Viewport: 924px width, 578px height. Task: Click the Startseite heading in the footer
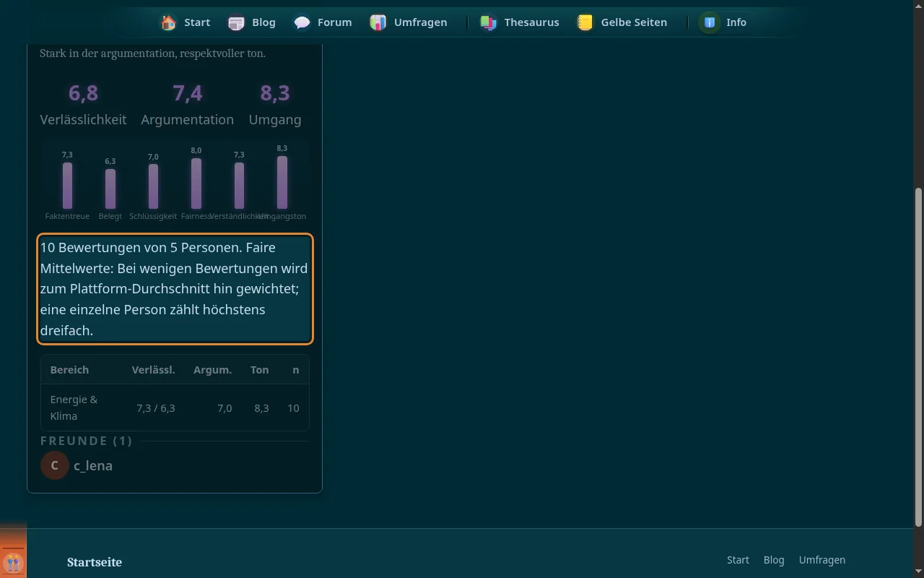[x=95, y=562]
